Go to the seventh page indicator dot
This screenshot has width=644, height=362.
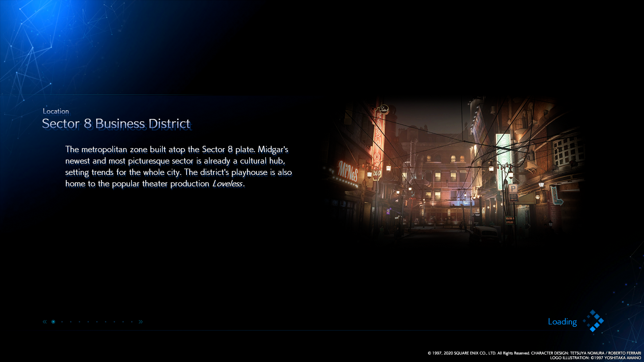[106, 322]
